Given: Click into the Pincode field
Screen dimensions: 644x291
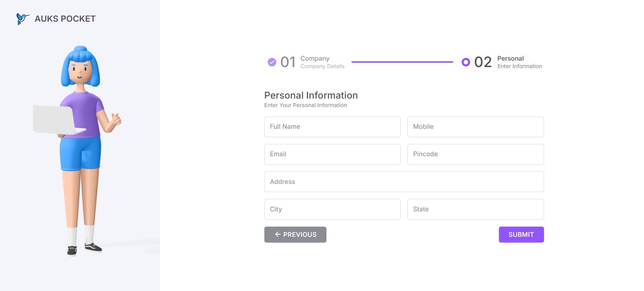Looking at the screenshot, I should pos(475,154).
